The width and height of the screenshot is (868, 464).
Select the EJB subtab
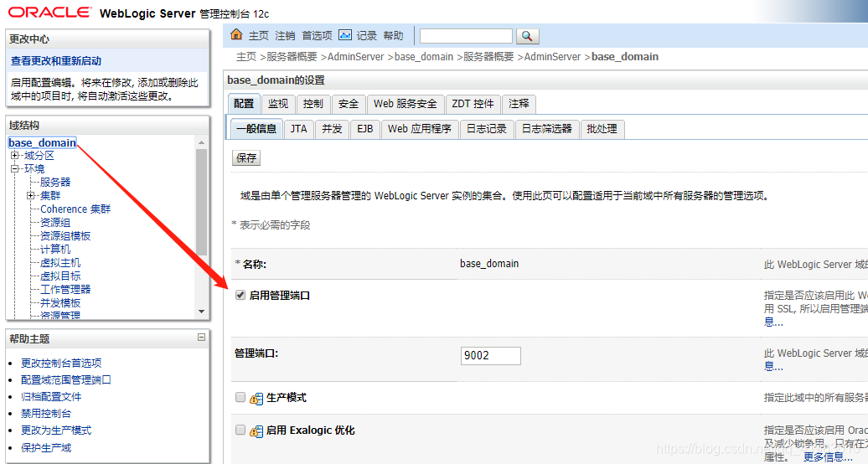[364, 128]
